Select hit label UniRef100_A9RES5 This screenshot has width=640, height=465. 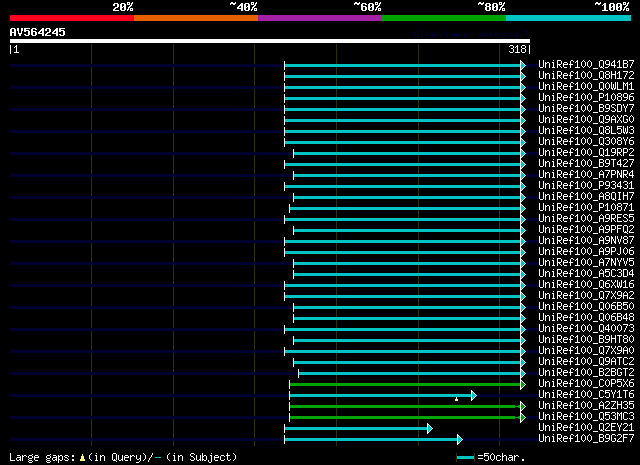(x=586, y=218)
